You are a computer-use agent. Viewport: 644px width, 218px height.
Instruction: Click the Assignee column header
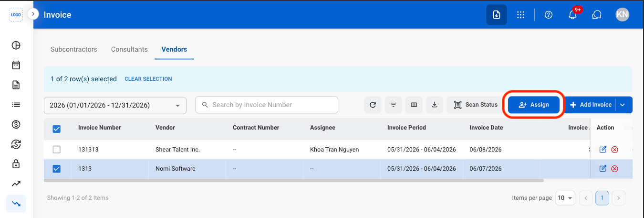(x=322, y=128)
